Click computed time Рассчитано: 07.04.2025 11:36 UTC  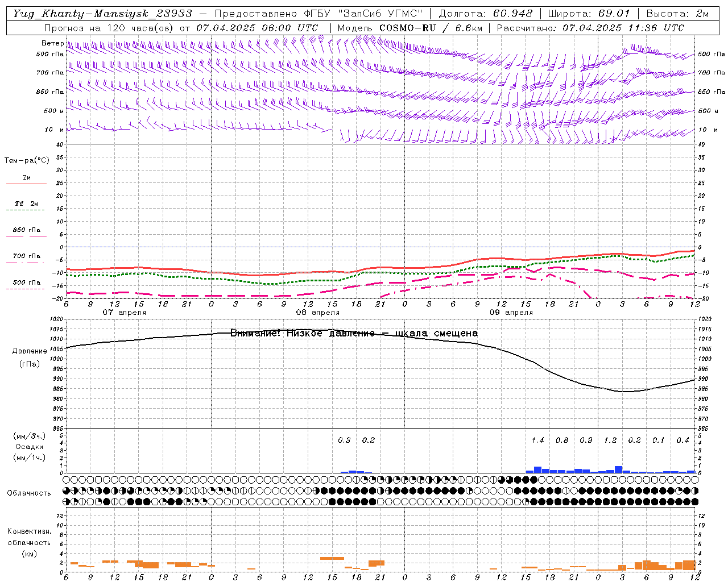pos(590,27)
